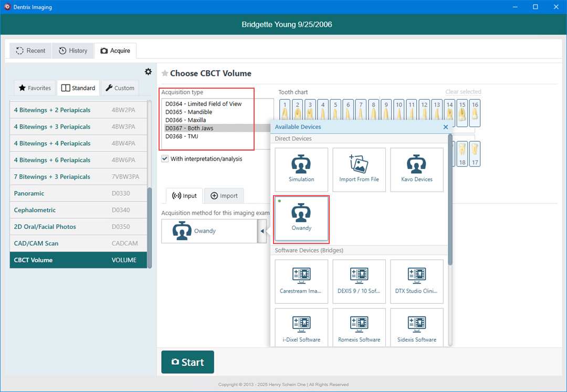Image resolution: width=567 pixels, height=392 pixels.
Task: Choose D0368 - TMJ acquisition type
Action: coord(182,136)
